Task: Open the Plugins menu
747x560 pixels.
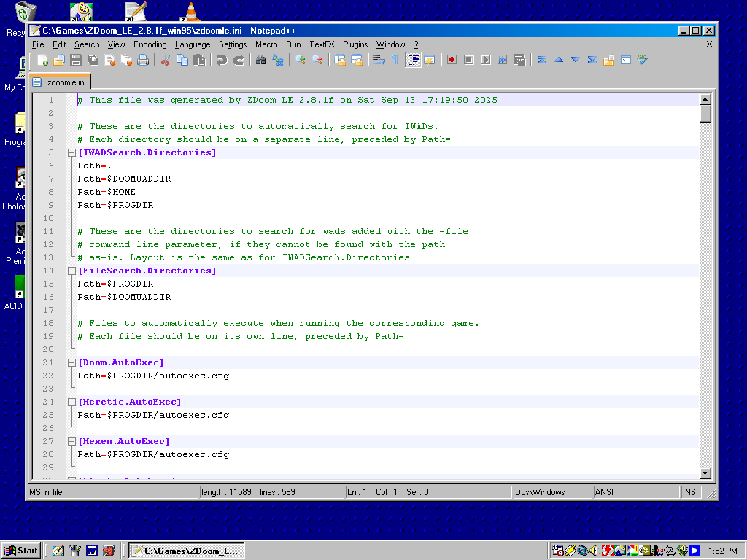Action: 355,44
